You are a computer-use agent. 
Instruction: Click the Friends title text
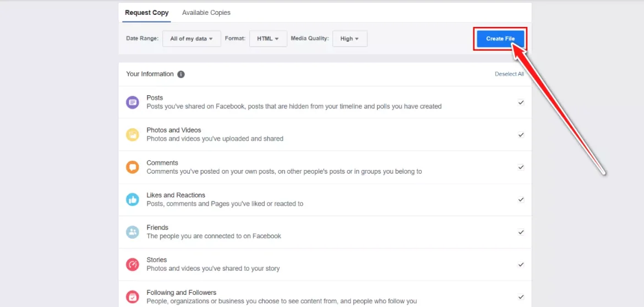point(157,227)
